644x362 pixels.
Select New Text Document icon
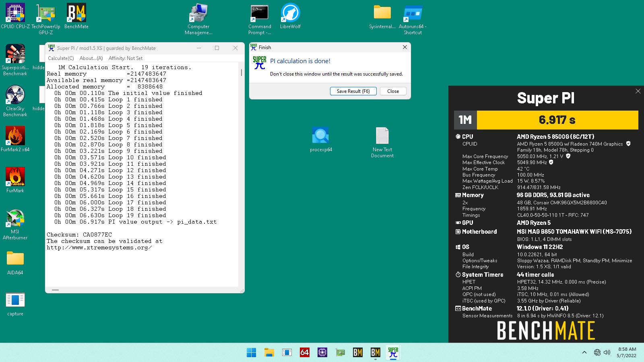(x=382, y=142)
